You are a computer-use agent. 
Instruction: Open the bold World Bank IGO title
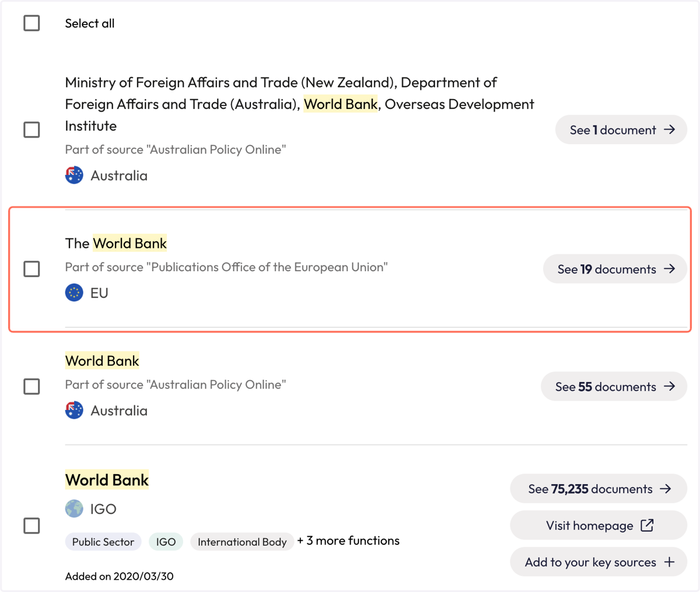(107, 480)
